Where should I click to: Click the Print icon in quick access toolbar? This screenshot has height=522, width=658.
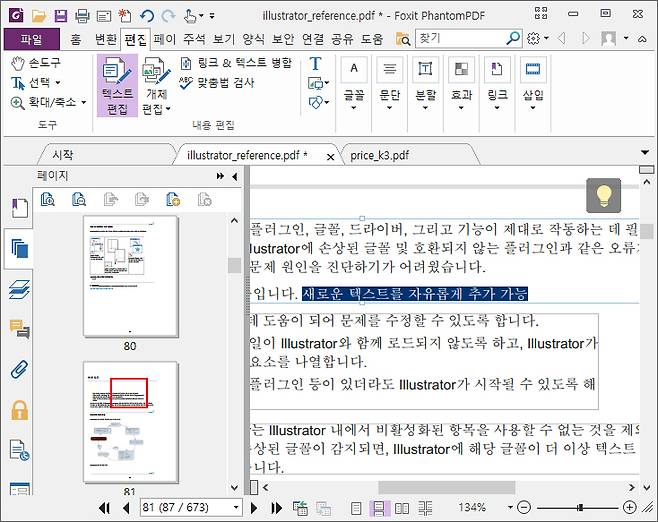[x=82, y=16]
